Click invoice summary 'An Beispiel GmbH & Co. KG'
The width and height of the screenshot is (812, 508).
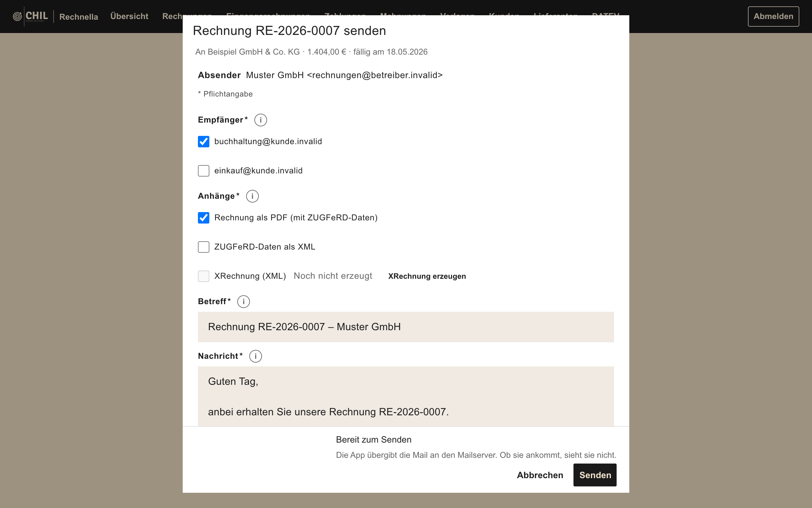248,52
